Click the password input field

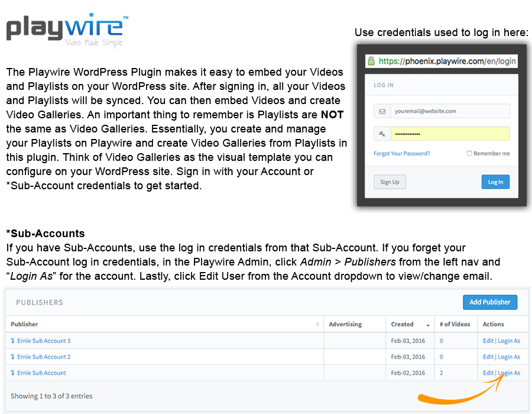point(450,134)
